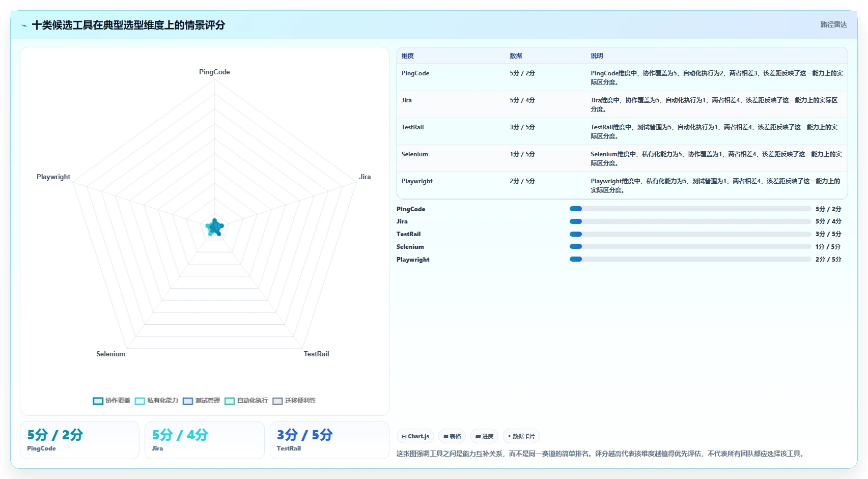Viewport: 868px width, 479px height.
Task: Toggle the 私有化能力 legend swatch
Action: [x=140, y=401]
